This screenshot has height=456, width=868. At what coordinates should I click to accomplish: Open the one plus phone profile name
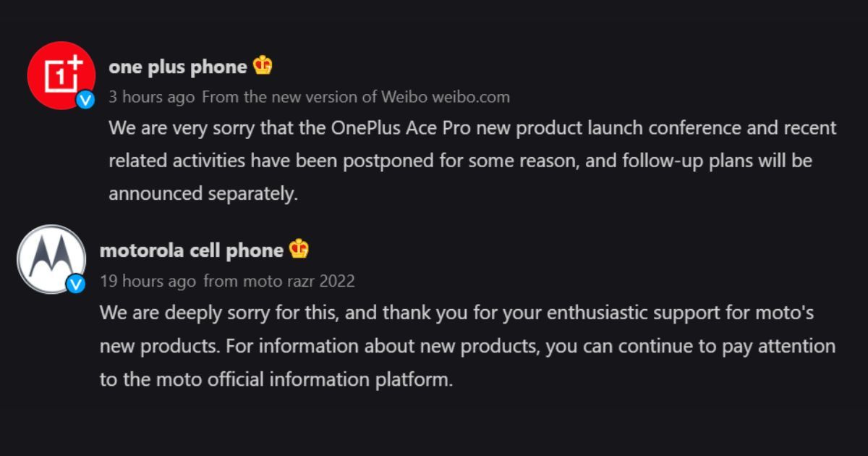pos(178,67)
